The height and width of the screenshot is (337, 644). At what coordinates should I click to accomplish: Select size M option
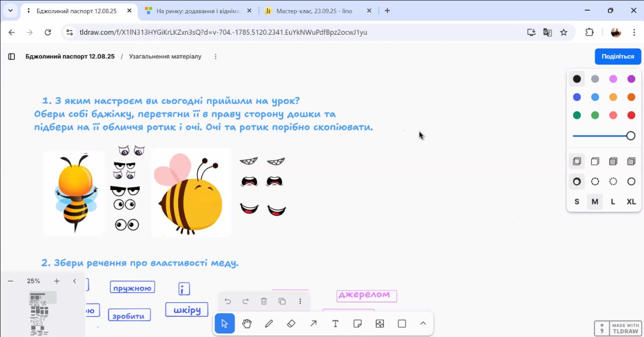pyautogui.click(x=595, y=201)
